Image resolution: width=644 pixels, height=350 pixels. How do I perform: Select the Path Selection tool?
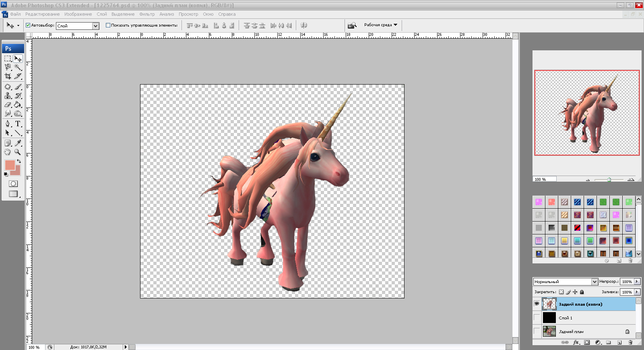click(x=8, y=133)
